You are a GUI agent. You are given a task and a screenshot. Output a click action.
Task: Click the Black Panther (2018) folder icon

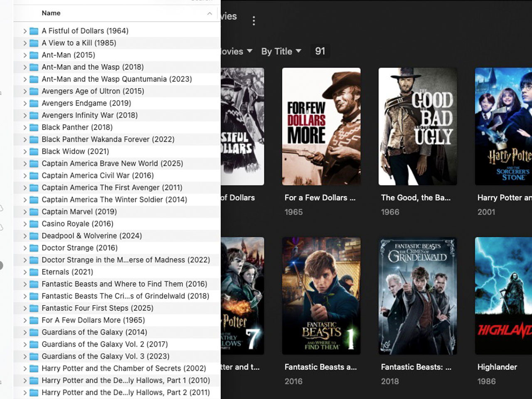coord(34,128)
